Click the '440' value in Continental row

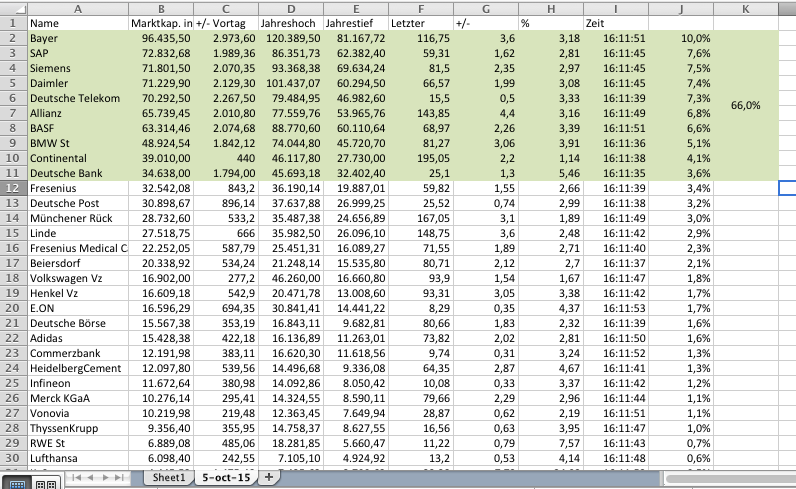point(226,158)
